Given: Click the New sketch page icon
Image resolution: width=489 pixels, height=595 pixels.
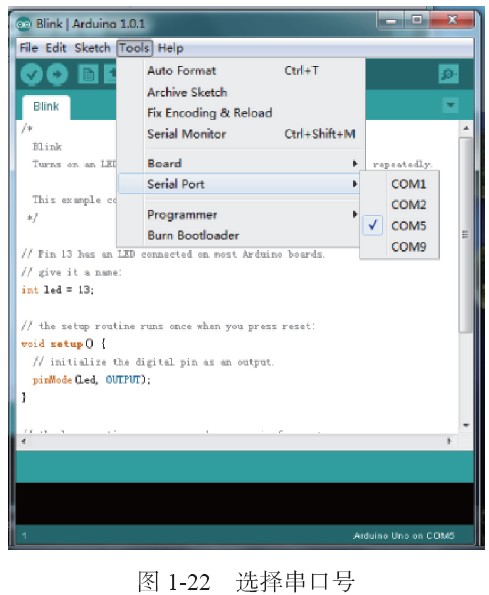Looking at the screenshot, I should point(88,74).
